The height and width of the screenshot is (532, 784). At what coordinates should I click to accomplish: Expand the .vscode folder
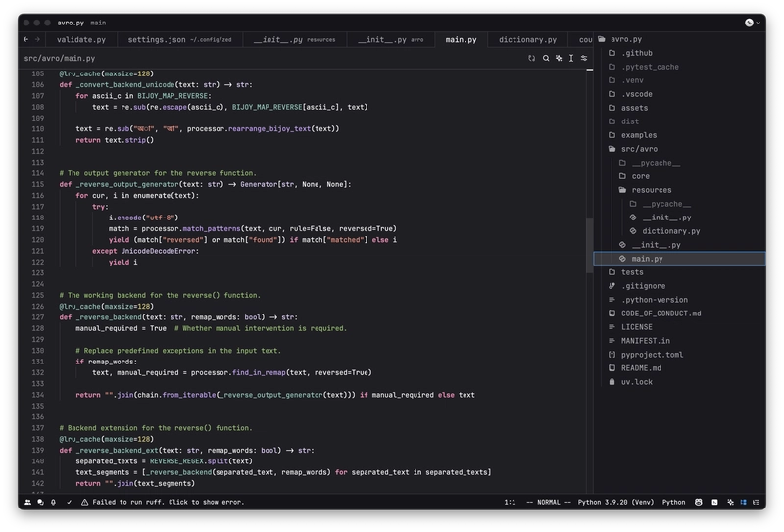coord(679,94)
